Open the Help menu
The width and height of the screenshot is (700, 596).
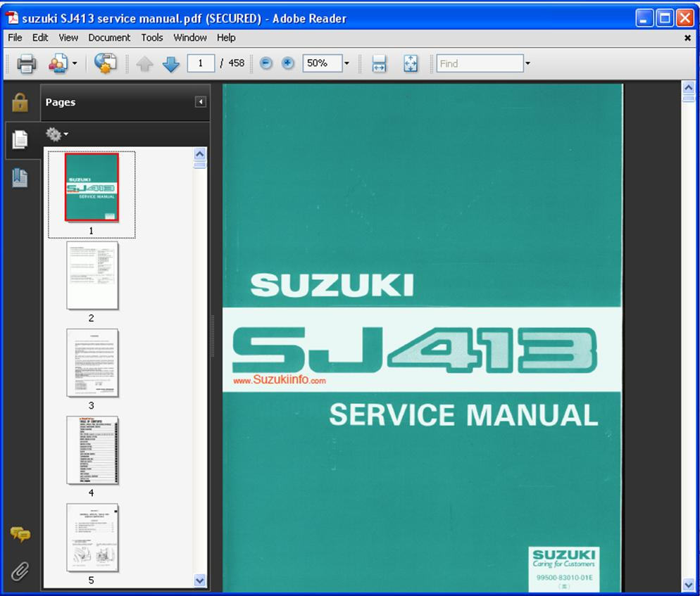[226, 37]
